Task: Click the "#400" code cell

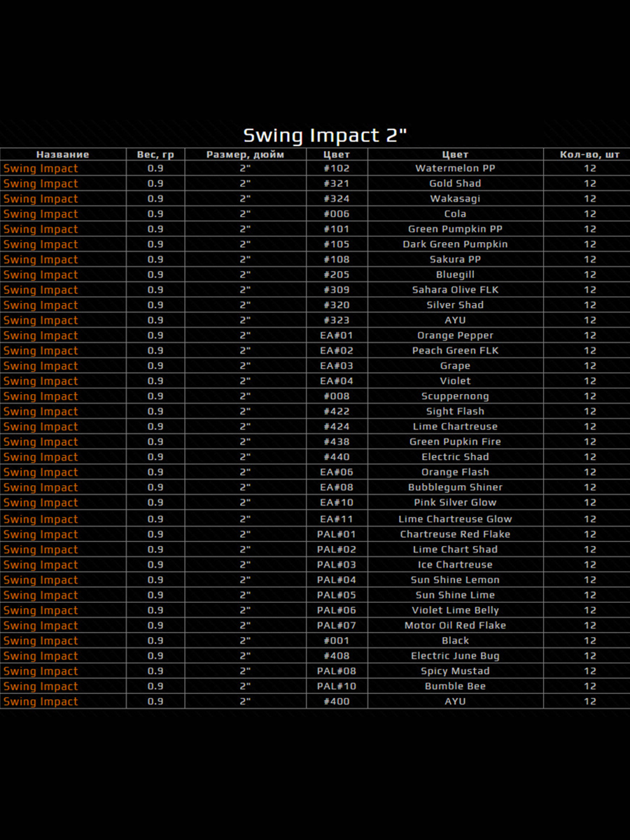Action: pos(336,701)
